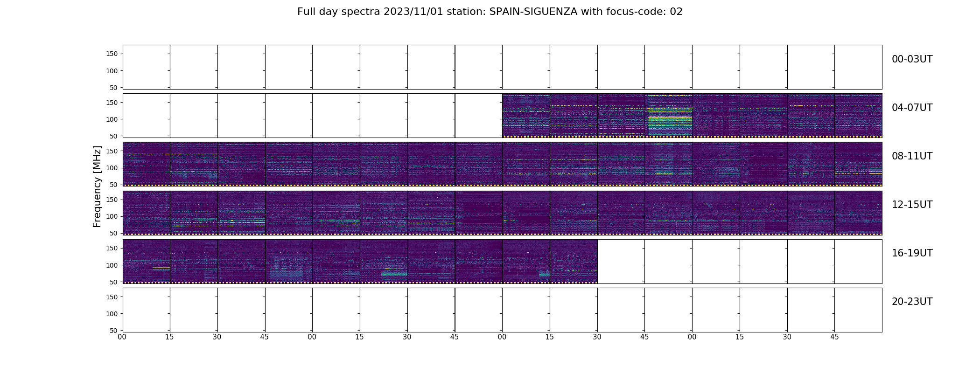Screen dimensions: 980x373
Task: Click the green emission streak near 90 MHz in 16-19UT
Action: (161, 268)
